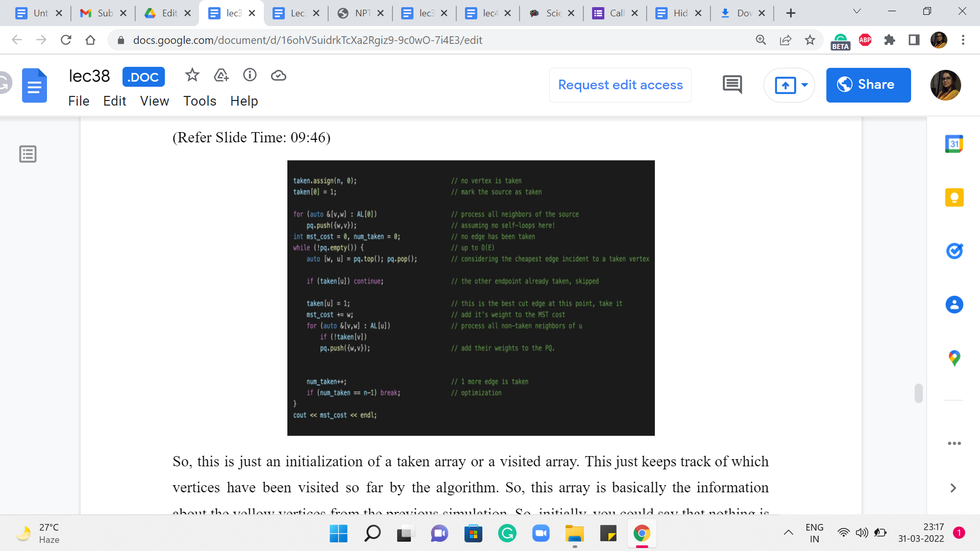Show the document outline
Image resolution: width=980 pixels, height=551 pixels.
28,154
